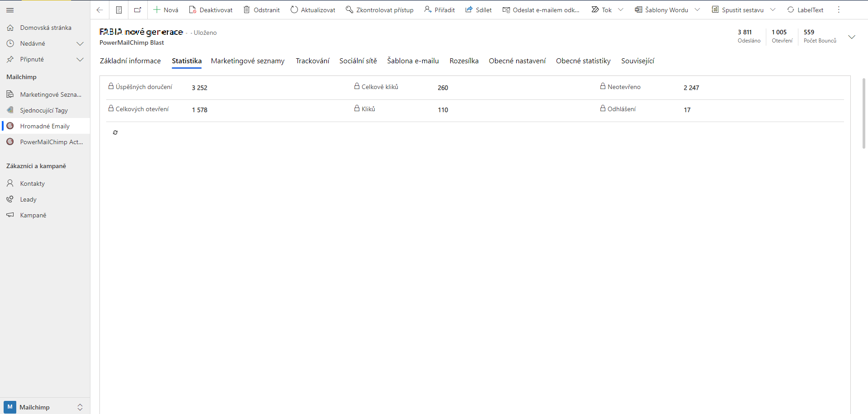Click the Aktualizovat refresh button
The height and width of the screenshot is (414, 868).
coord(313,10)
